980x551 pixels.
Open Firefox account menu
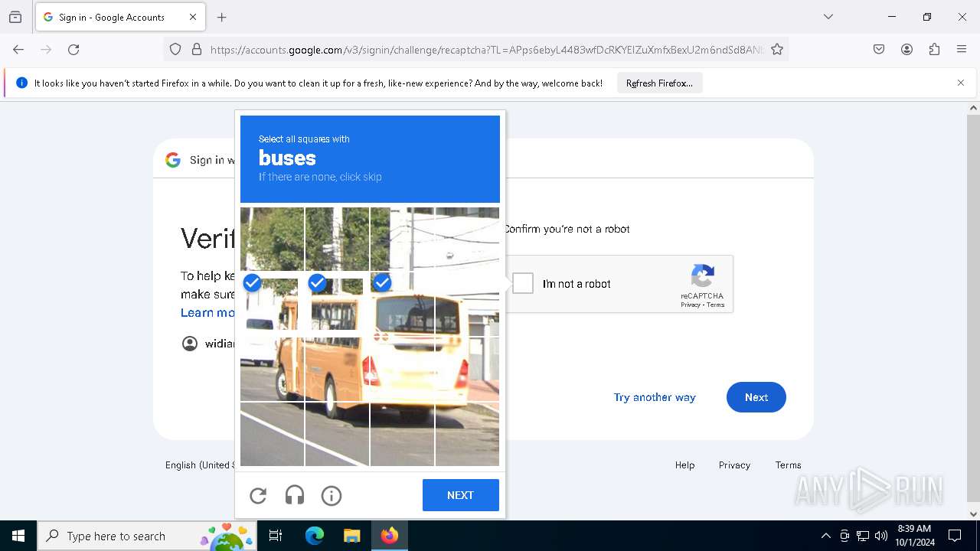pyautogui.click(x=906, y=50)
